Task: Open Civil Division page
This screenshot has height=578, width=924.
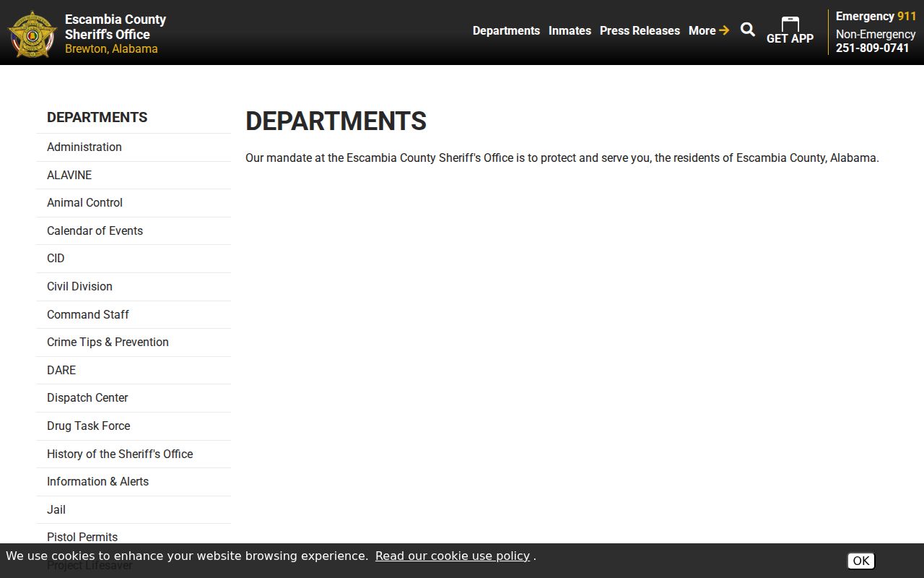Action: coord(134,287)
